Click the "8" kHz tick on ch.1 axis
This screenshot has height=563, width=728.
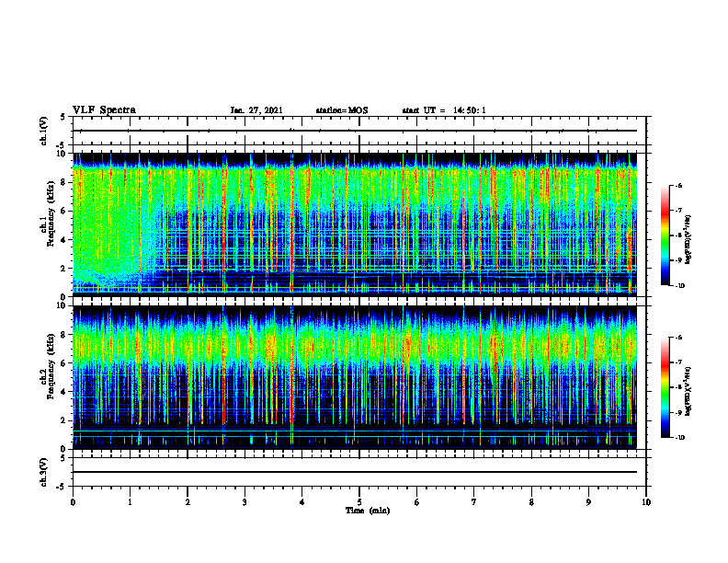(x=64, y=182)
